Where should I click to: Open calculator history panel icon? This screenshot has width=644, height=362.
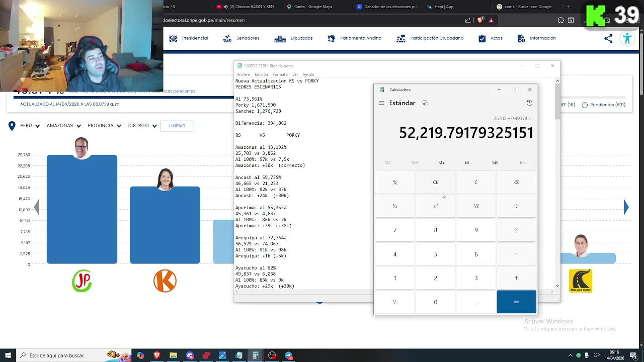pyautogui.click(x=529, y=103)
